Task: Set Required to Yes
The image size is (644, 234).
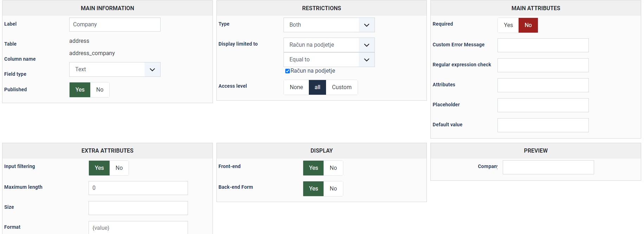Action: click(508, 25)
